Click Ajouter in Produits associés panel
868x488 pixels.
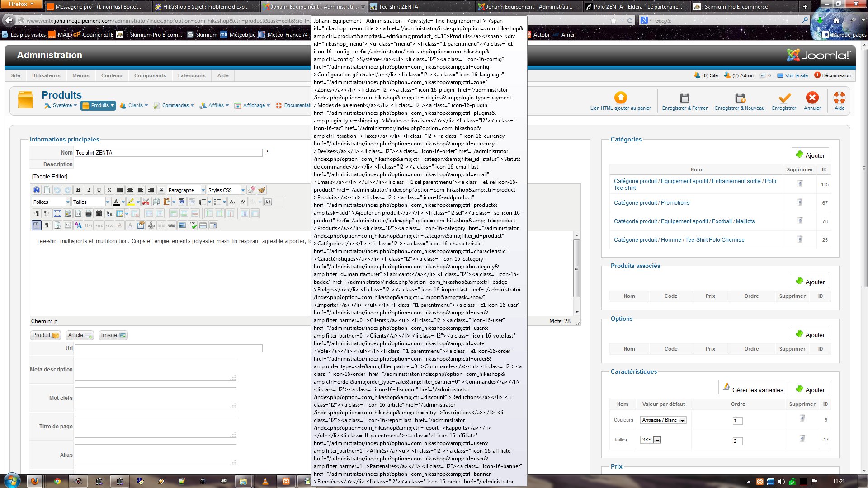(x=810, y=282)
